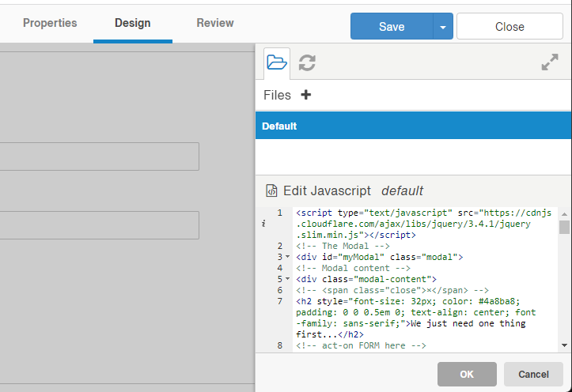Switch to the Design tab
This screenshot has height=392, width=572.
click(x=132, y=23)
